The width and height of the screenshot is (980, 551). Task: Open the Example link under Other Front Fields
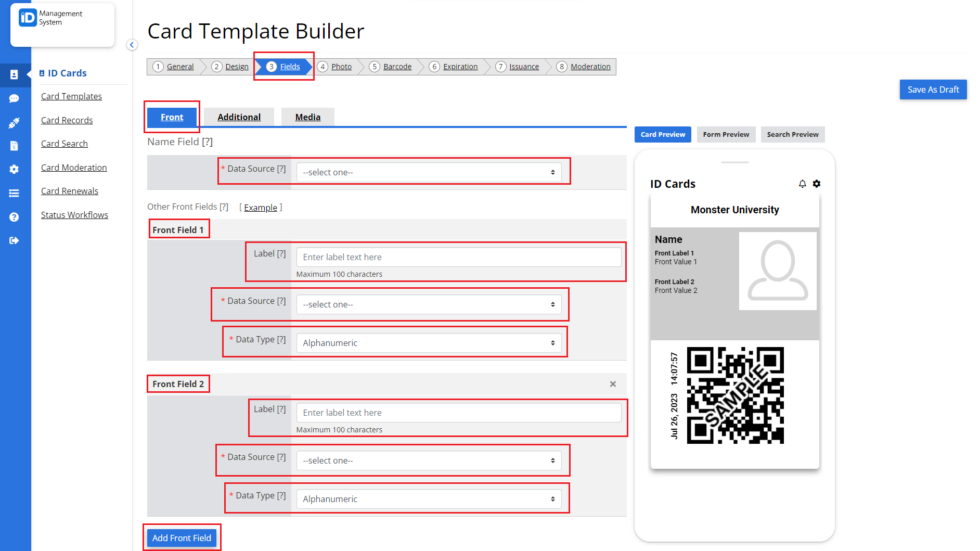point(261,207)
